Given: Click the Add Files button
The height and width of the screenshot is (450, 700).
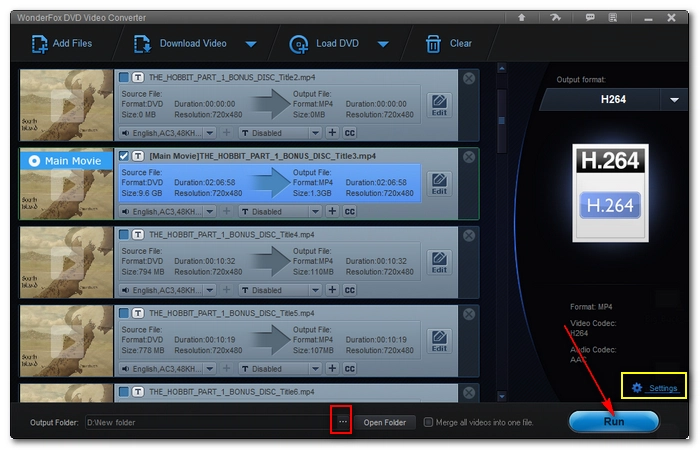Looking at the screenshot, I should [62, 44].
